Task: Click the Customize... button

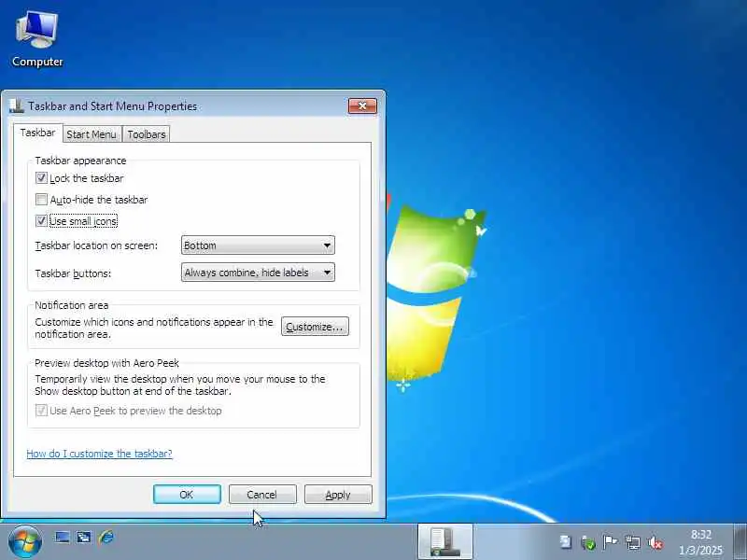Action: coord(315,327)
